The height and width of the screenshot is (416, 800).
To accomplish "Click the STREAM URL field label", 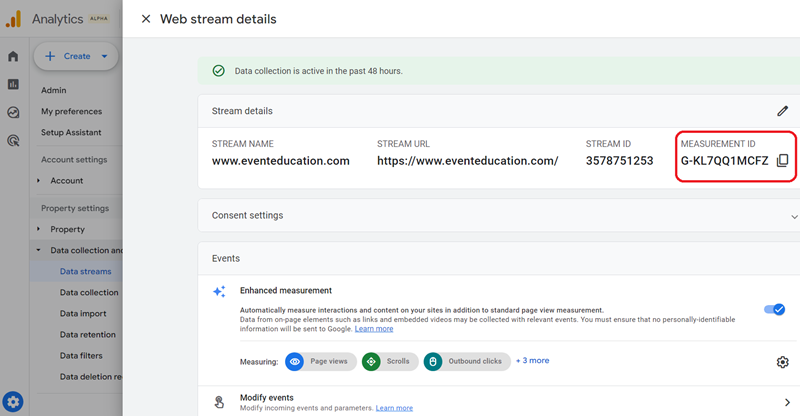I will (x=403, y=144).
